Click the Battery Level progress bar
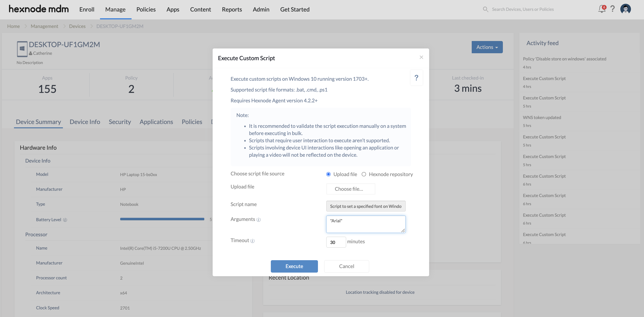 [162, 219]
